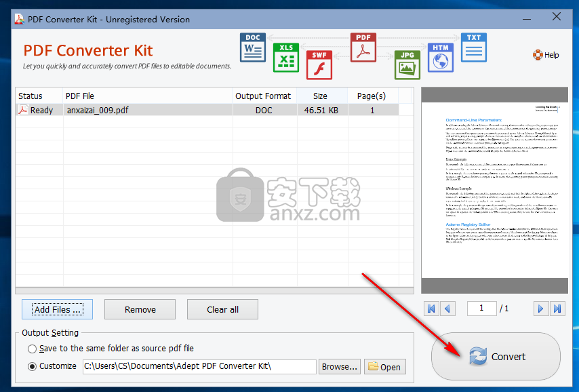The height and width of the screenshot is (392, 579).
Task: Select the anxaizai_009.pdf file row
Action: [207, 110]
